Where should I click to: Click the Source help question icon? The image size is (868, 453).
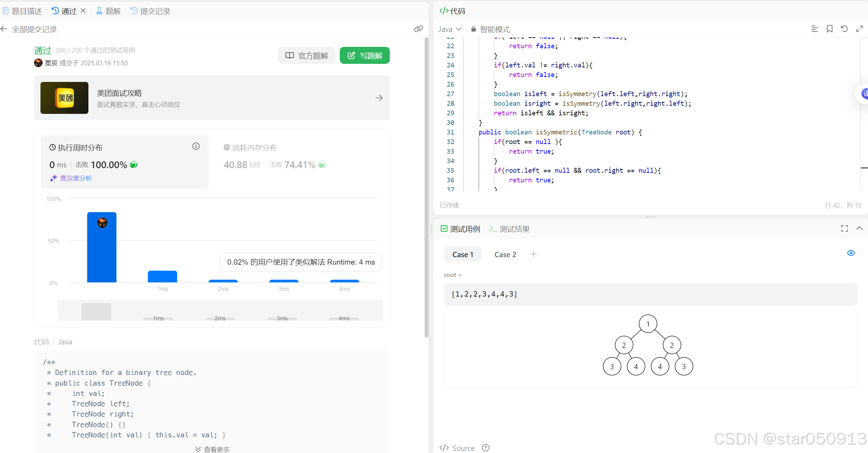coord(486,448)
